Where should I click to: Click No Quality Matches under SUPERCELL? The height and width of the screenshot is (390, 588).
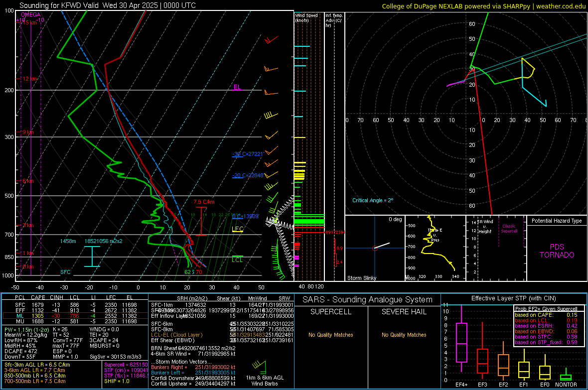tap(331, 335)
